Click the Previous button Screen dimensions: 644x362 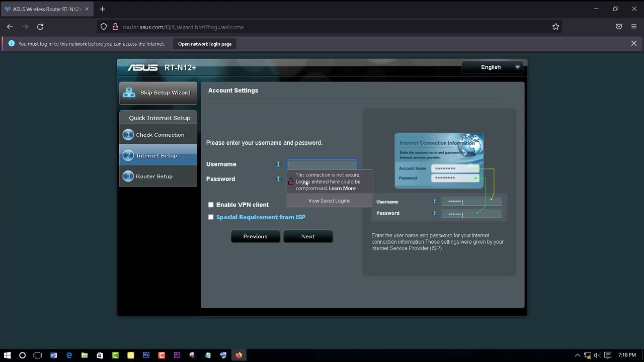pos(255,236)
